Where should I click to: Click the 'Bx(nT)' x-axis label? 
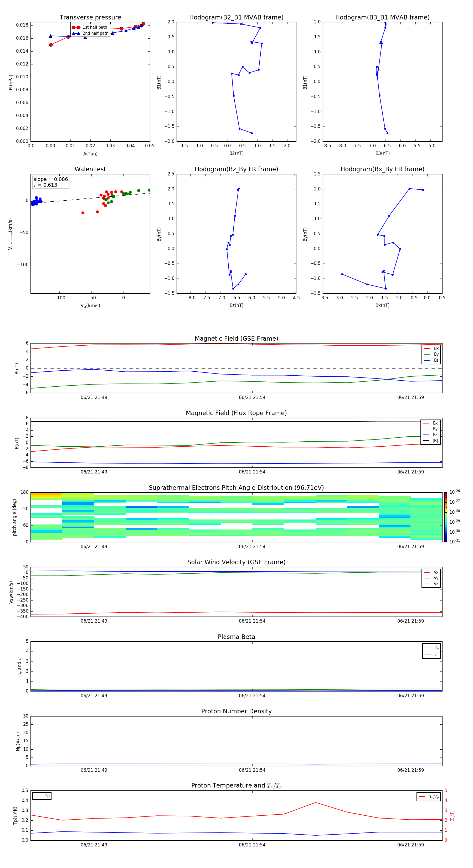point(382,305)
